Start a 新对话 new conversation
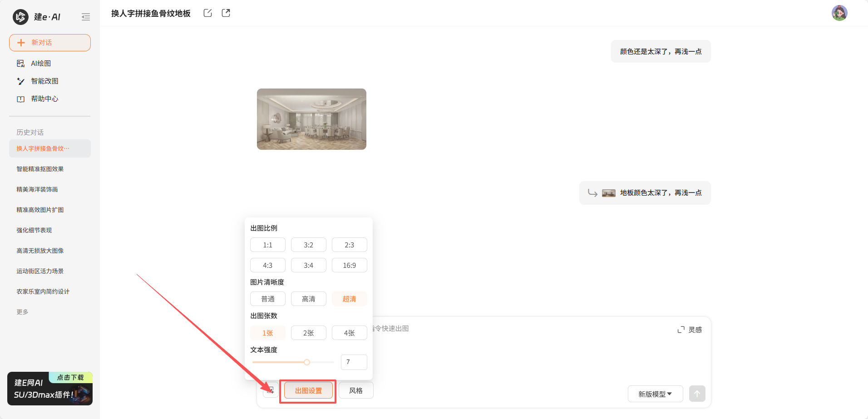Image resolution: width=868 pixels, height=419 pixels. click(x=50, y=43)
